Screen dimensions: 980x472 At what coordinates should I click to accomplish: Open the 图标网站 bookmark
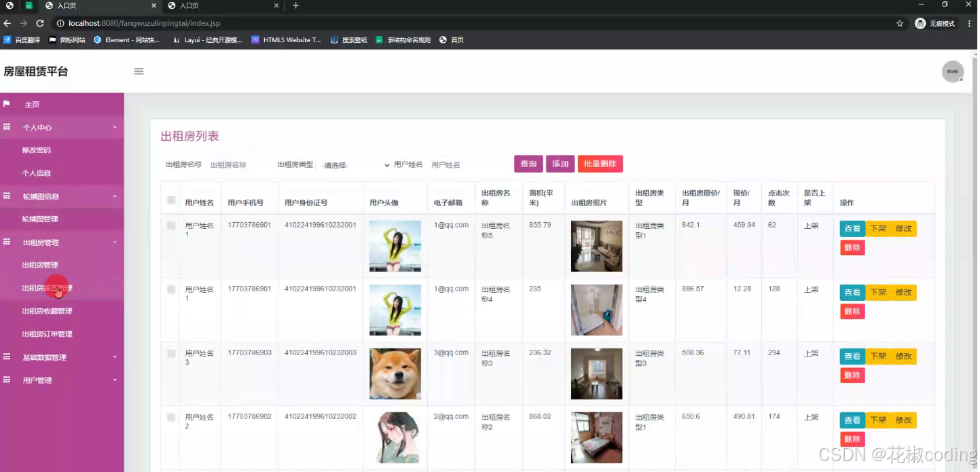point(67,40)
